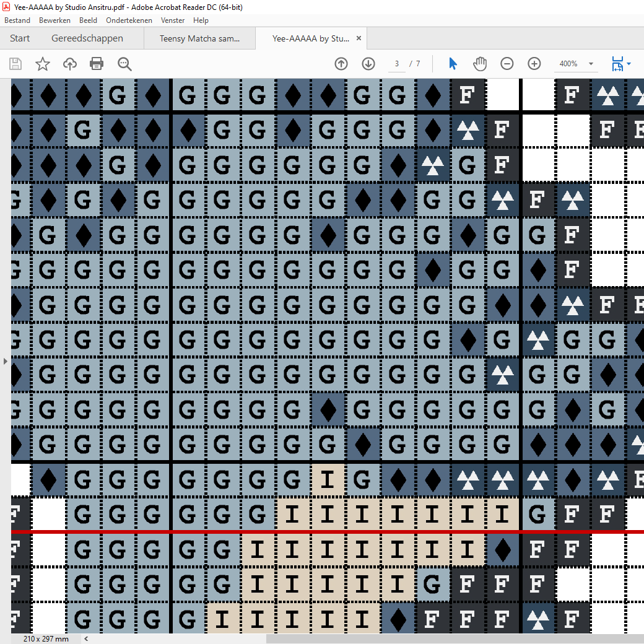Viewport: 644px width, 644px height.
Task: Switch to the Teensy Matcha document tab
Action: 199,38
